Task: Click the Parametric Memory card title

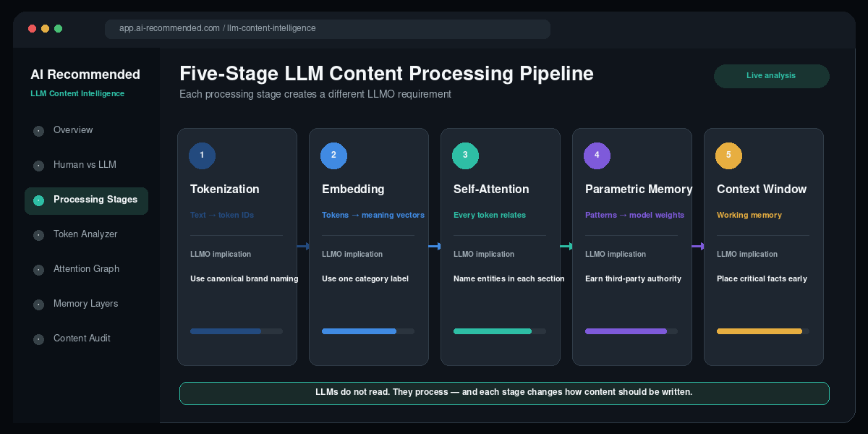Action: [x=639, y=190]
